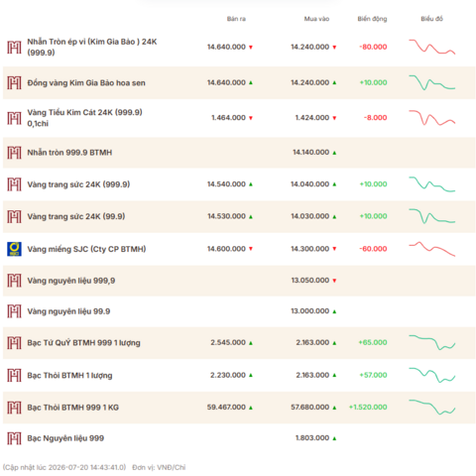Click the green up arrow next to 59.467.000
The width and height of the screenshot is (476, 476).
tap(251, 408)
